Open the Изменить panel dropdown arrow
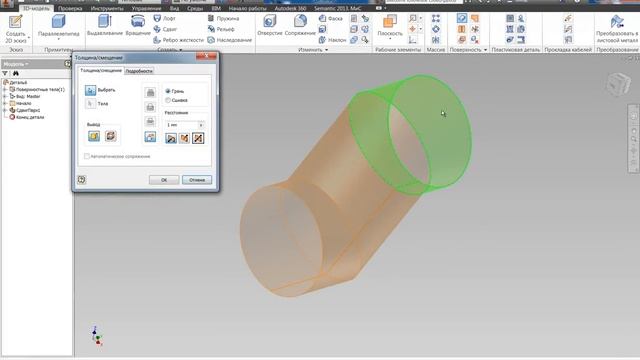The width and height of the screenshot is (640, 360). coord(326,50)
